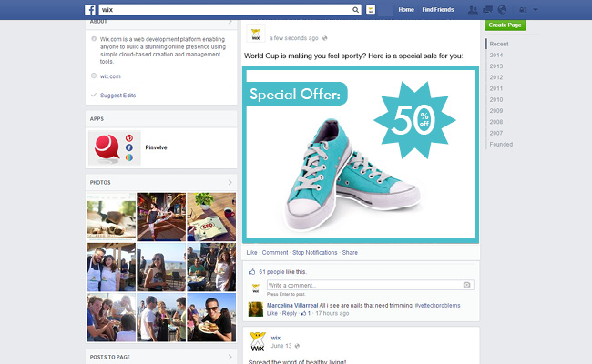Click the yellow page icon beside search
Viewport: 592px width, 364px height.
[371, 10]
